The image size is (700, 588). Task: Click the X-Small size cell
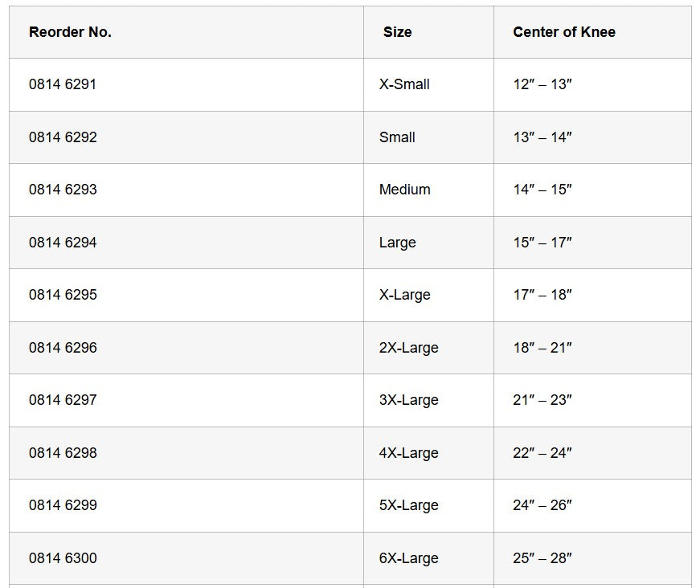tap(404, 84)
